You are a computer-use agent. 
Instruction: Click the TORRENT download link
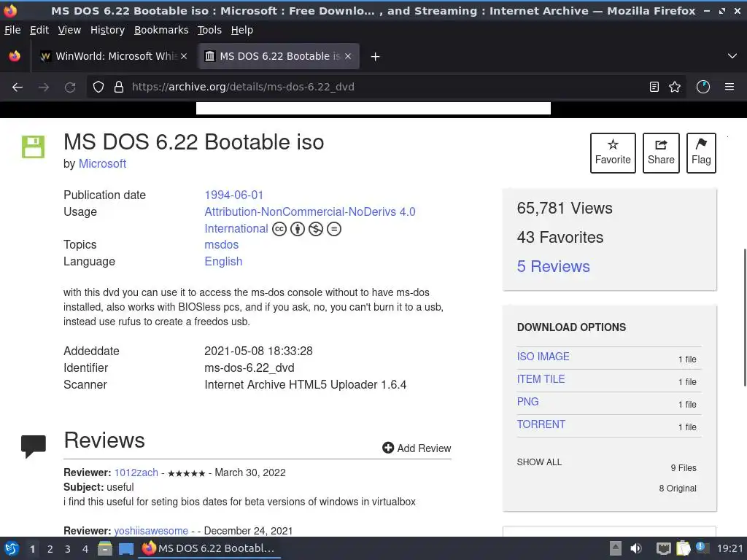[541, 424]
